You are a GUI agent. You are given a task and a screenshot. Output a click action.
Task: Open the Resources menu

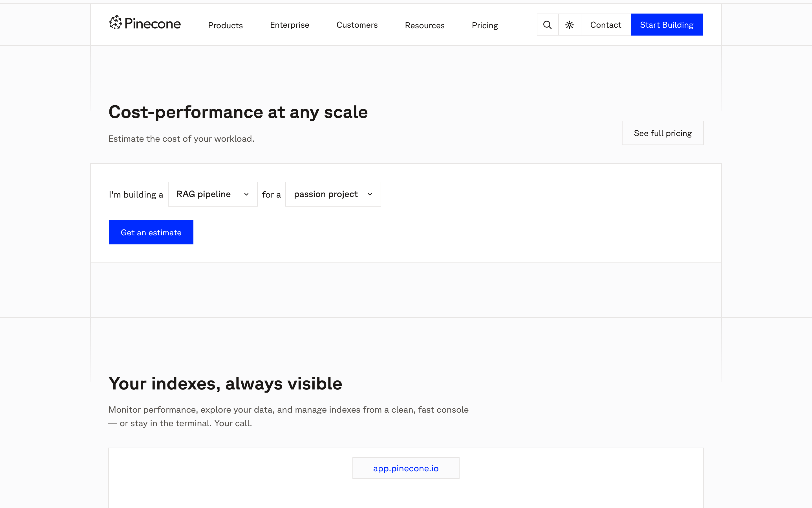[x=425, y=25]
